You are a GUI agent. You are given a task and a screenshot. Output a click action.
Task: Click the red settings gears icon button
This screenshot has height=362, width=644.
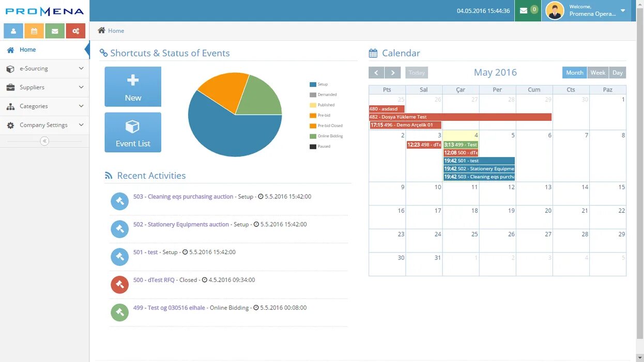pyautogui.click(x=75, y=31)
